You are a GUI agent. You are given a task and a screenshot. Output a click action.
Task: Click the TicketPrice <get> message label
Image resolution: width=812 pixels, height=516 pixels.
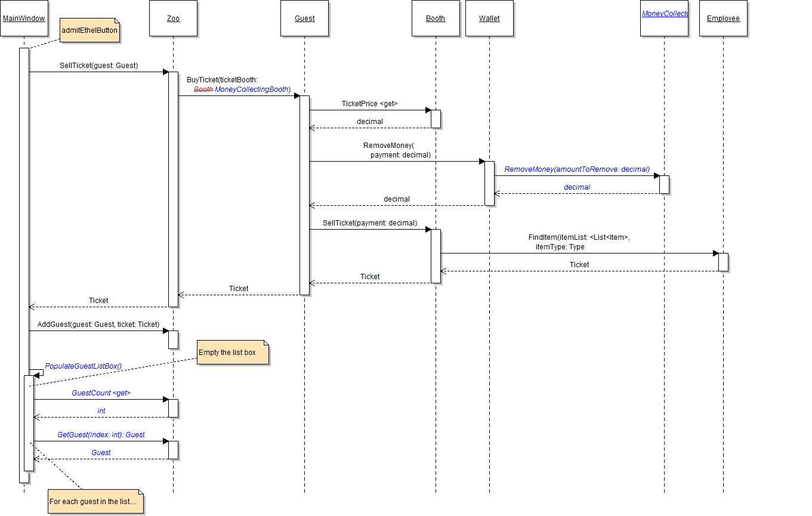pyautogui.click(x=369, y=104)
